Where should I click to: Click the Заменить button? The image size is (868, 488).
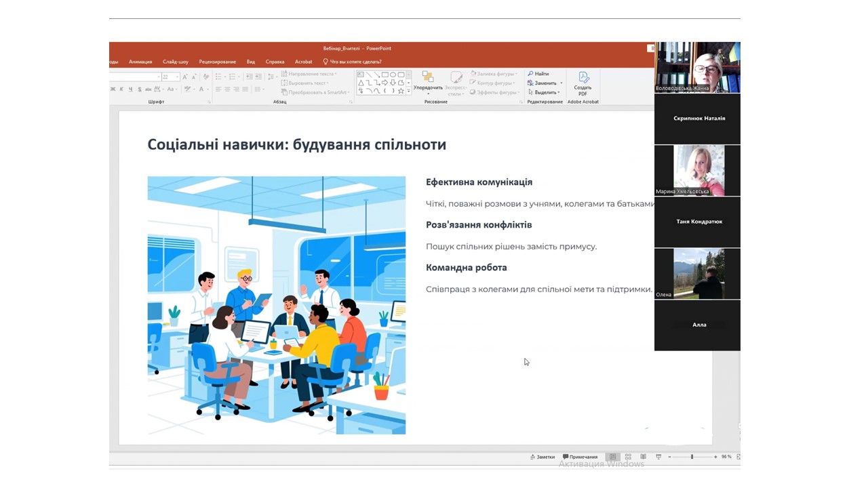click(545, 83)
